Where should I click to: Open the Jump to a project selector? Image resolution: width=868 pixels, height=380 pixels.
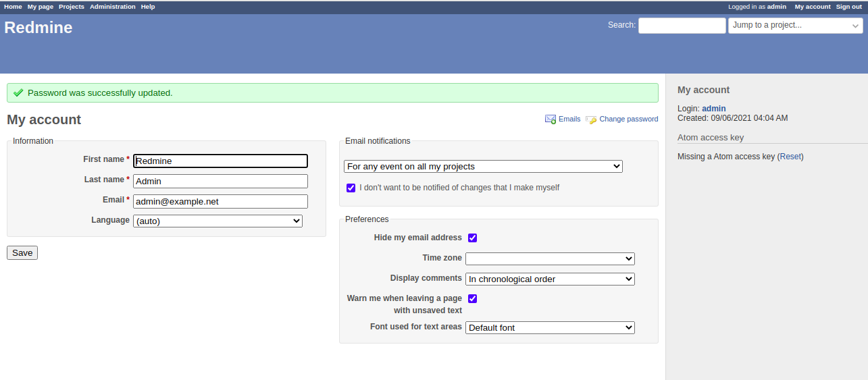tap(796, 25)
